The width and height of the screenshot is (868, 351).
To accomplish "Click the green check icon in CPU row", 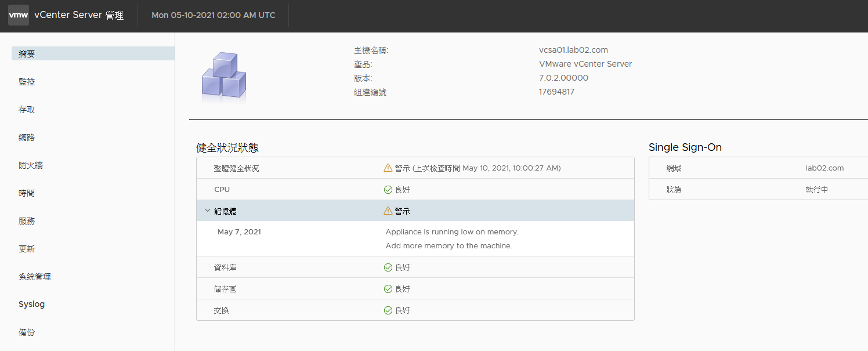I will [388, 190].
